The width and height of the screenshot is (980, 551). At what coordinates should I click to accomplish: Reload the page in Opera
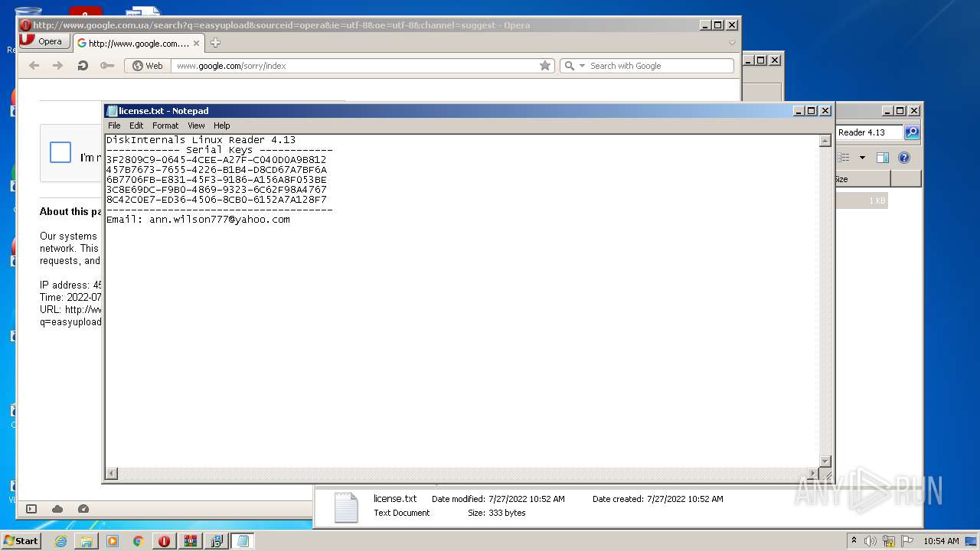click(x=83, y=66)
